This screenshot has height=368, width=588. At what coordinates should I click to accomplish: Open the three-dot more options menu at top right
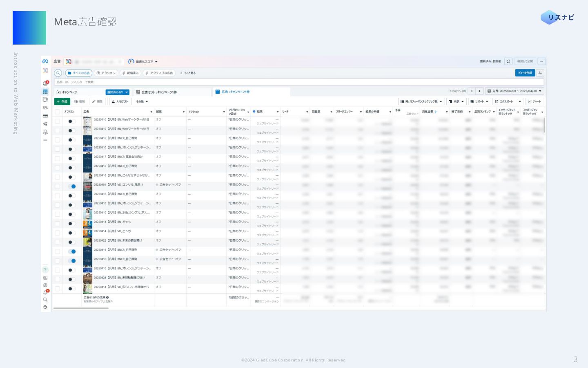541,61
